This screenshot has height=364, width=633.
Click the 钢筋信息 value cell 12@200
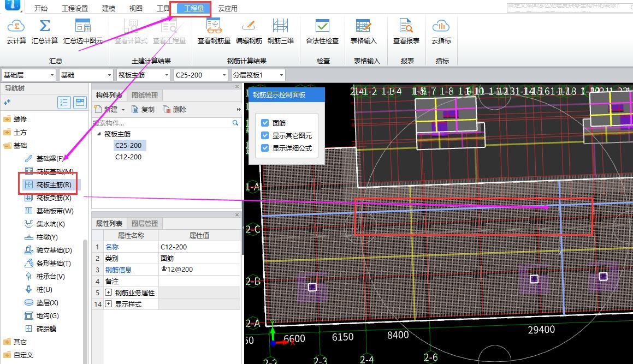point(199,269)
